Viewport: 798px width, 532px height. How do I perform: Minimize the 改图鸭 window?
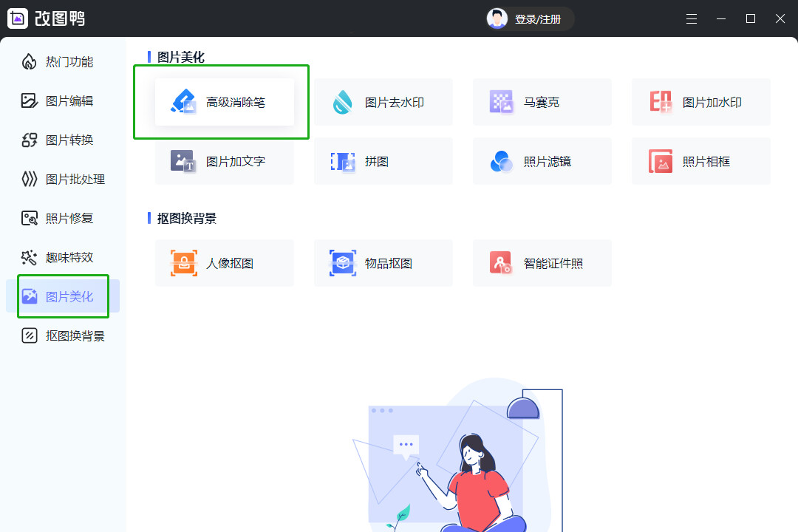click(x=720, y=18)
